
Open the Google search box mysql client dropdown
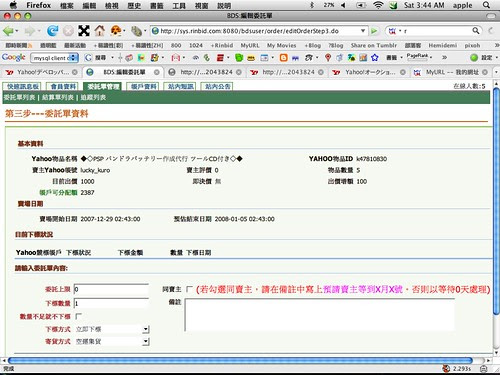coord(74,58)
